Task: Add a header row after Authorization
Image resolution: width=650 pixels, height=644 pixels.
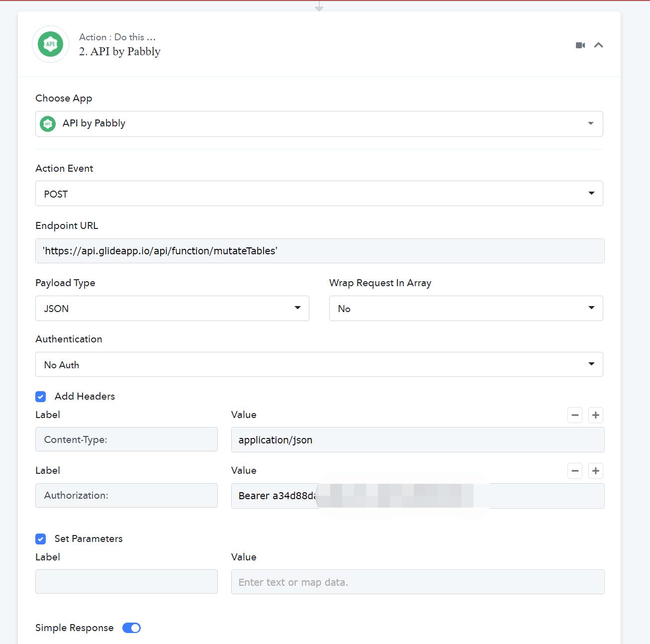Action: tap(596, 471)
